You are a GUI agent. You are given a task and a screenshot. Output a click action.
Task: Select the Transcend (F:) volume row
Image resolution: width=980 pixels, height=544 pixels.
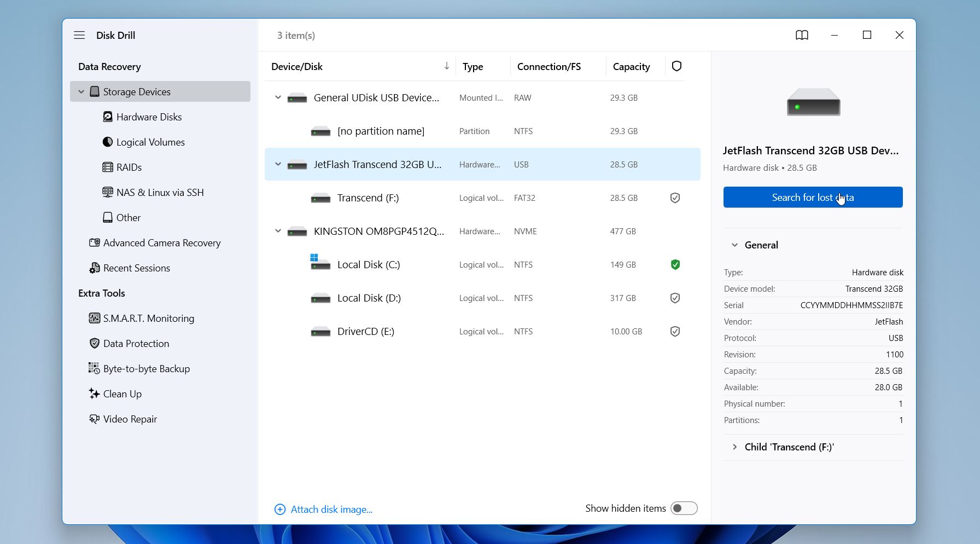coord(482,198)
